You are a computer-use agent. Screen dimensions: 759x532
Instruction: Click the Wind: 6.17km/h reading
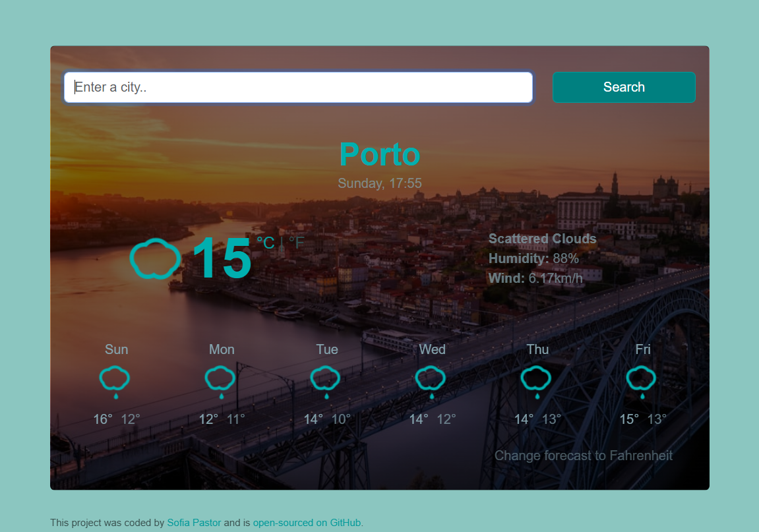[535, 278]
